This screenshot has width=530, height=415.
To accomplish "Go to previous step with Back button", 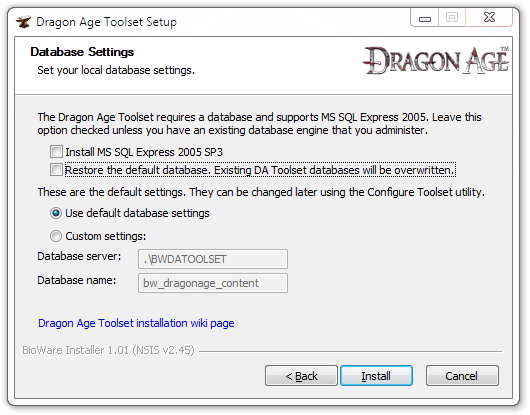I will 301,375.
